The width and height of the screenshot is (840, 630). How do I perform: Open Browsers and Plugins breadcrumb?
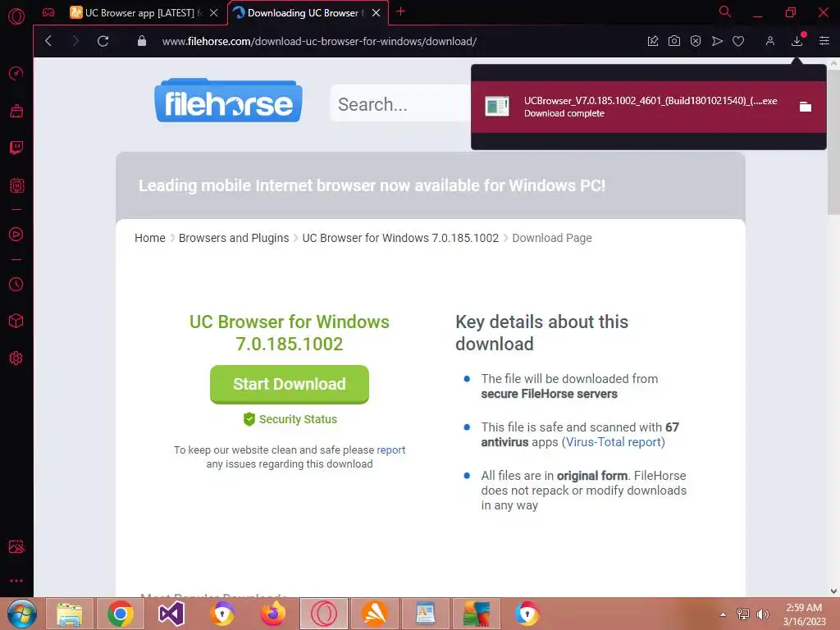click(x=234, y=238)
